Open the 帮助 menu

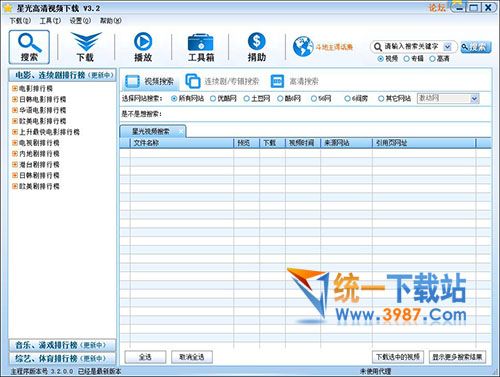click(110, 21)
